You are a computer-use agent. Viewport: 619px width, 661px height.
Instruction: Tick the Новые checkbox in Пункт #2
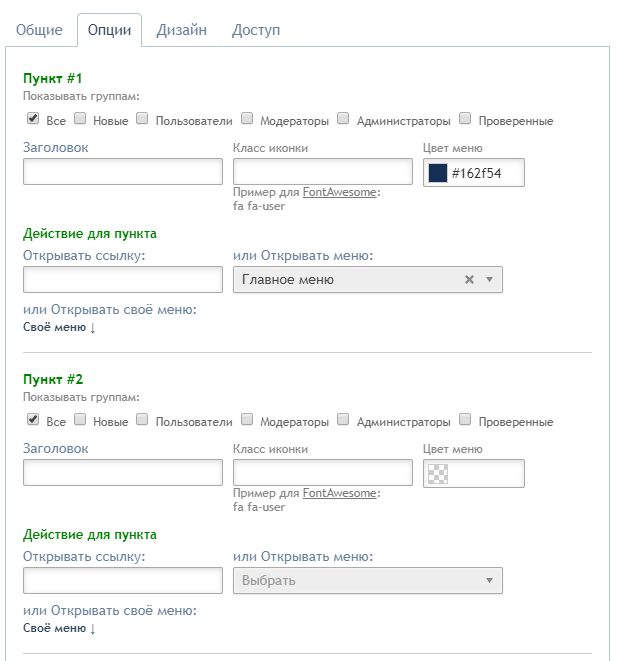pyautogui.click(x=80, y=419)
